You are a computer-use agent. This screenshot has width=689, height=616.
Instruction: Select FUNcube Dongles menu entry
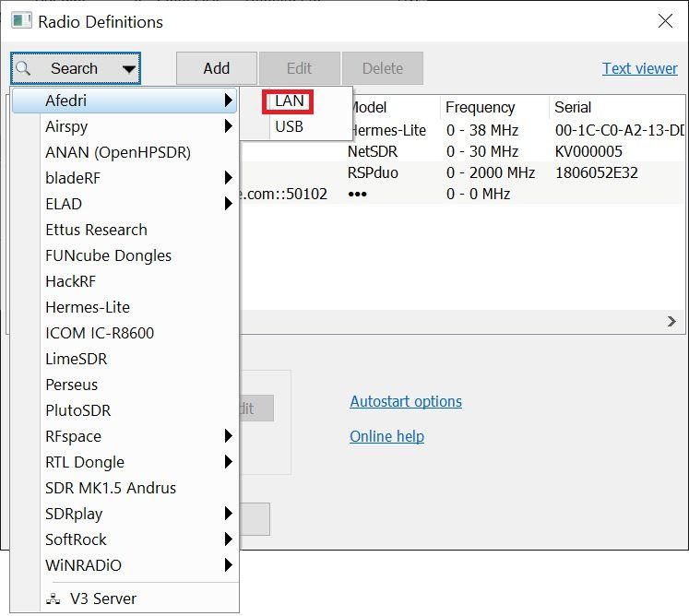(125, 255)
